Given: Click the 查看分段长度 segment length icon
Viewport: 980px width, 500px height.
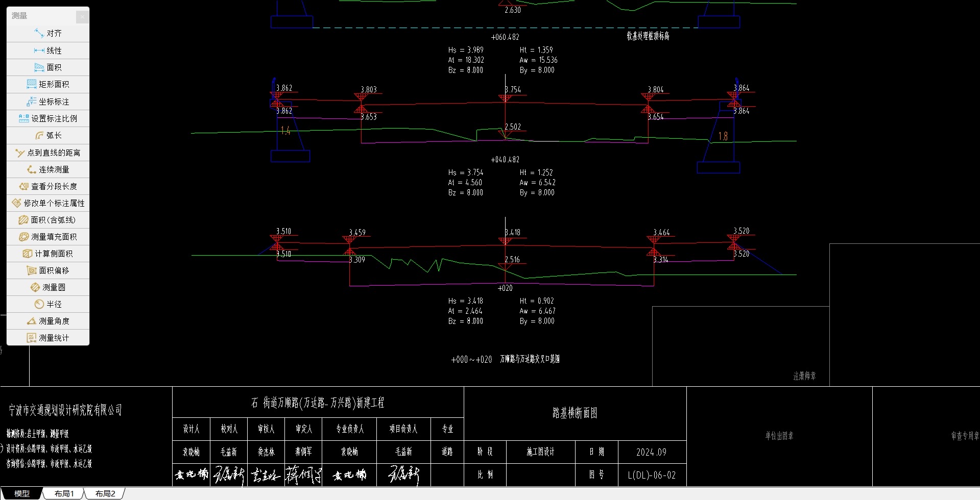Looking at the screenshot, I should pos(23,186).
